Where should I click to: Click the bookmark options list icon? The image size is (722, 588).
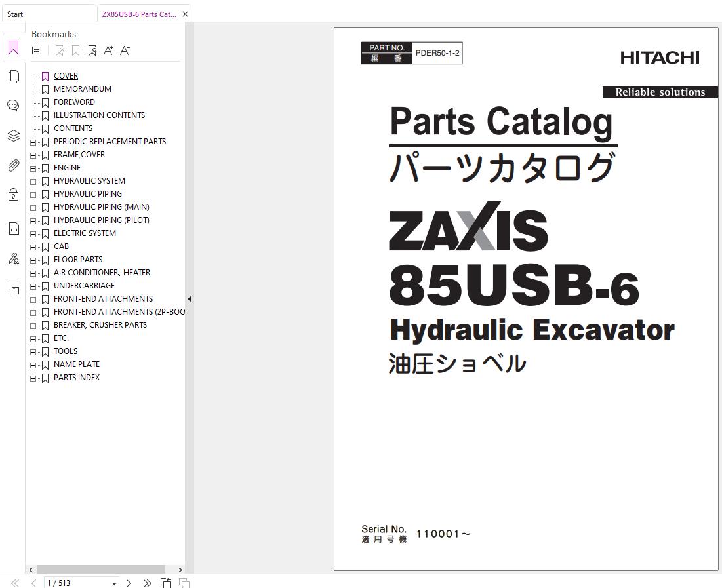point(37,50)
